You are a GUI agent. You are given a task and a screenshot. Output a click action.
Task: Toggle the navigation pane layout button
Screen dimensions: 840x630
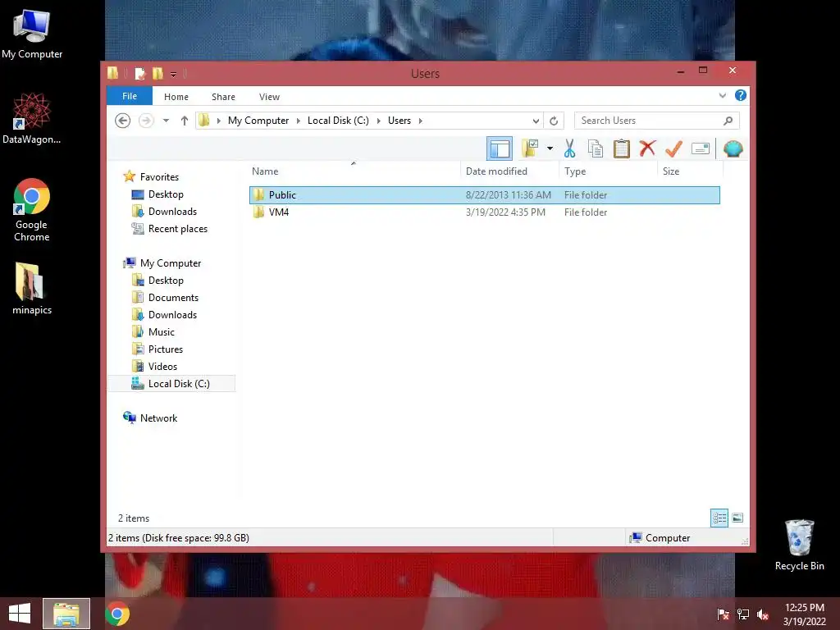(x=500, y=148)
